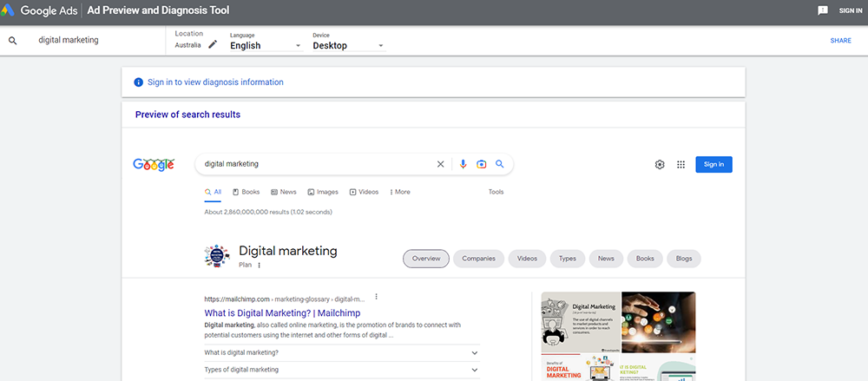The height and width of the screenshot is (381, 868).
Task: Select the Types chip
Action: [x=568, y=259]
